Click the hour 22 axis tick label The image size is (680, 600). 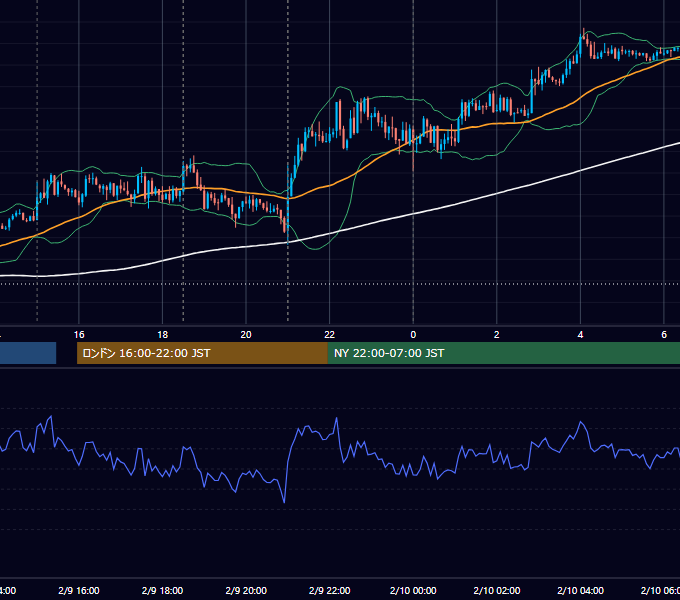coord(330,334)
